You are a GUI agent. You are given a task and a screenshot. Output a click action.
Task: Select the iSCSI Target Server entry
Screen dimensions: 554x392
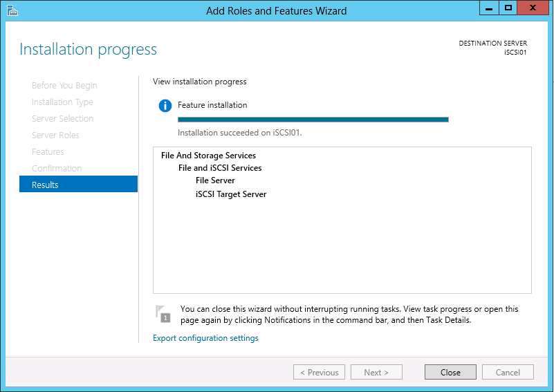231,194
